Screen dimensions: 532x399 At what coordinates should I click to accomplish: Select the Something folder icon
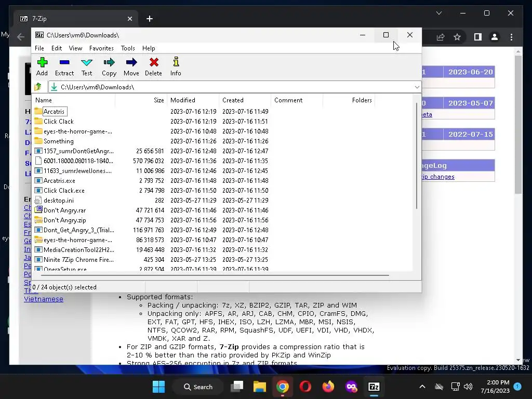(x=38, y=141)
